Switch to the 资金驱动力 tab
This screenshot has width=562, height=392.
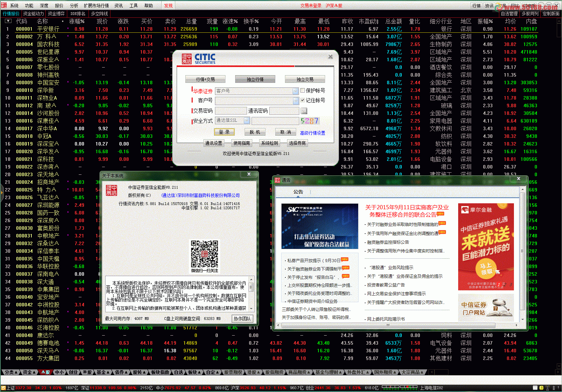[x=33, y=14]
